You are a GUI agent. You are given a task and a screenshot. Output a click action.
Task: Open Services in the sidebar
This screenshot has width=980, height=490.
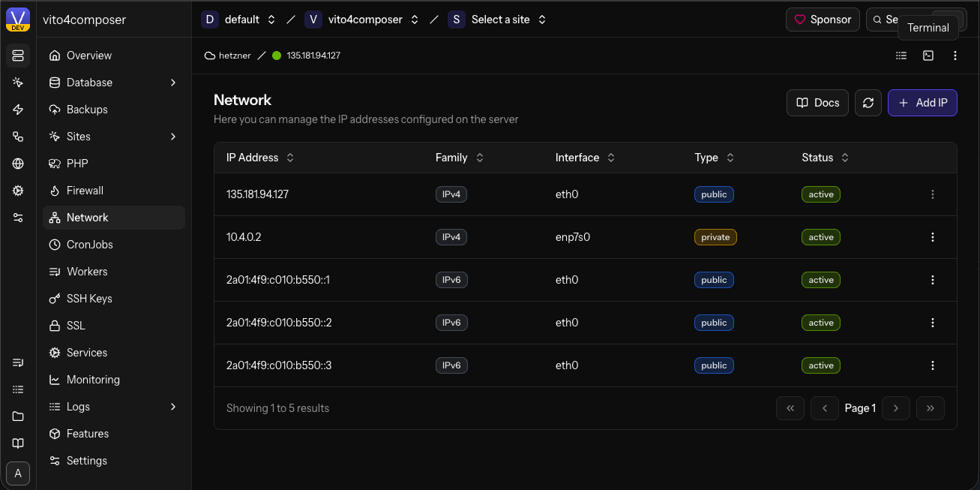(114, 353)
